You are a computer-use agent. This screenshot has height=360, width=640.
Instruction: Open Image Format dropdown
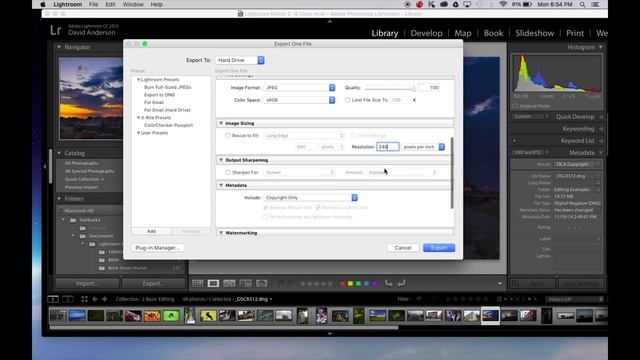click(x=299, y=88)
